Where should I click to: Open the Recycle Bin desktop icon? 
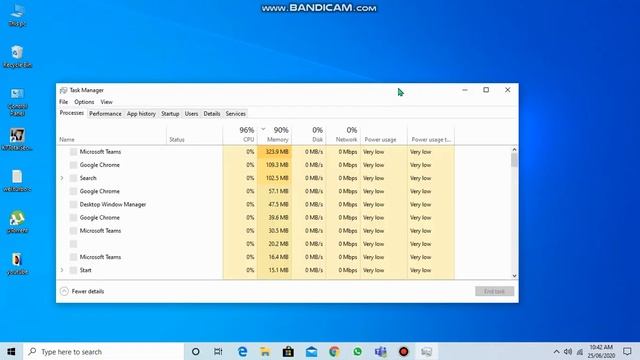pyautogui.click(x=17, y=56)
